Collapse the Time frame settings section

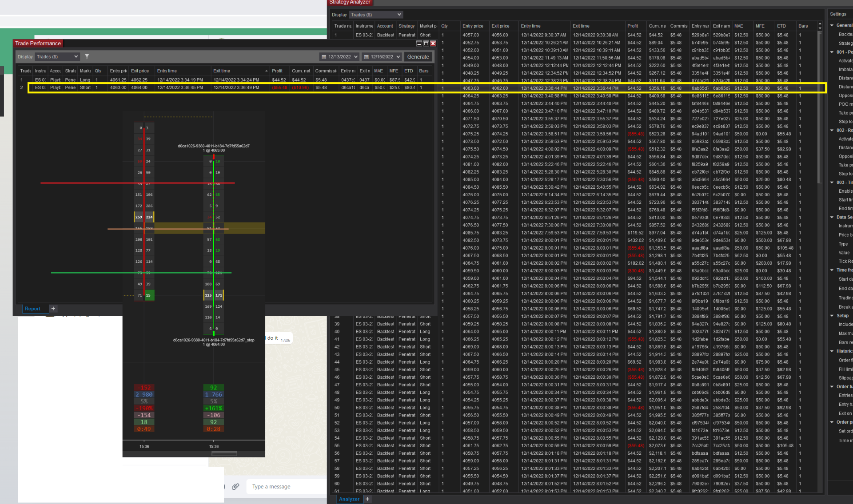pos(832,270)
